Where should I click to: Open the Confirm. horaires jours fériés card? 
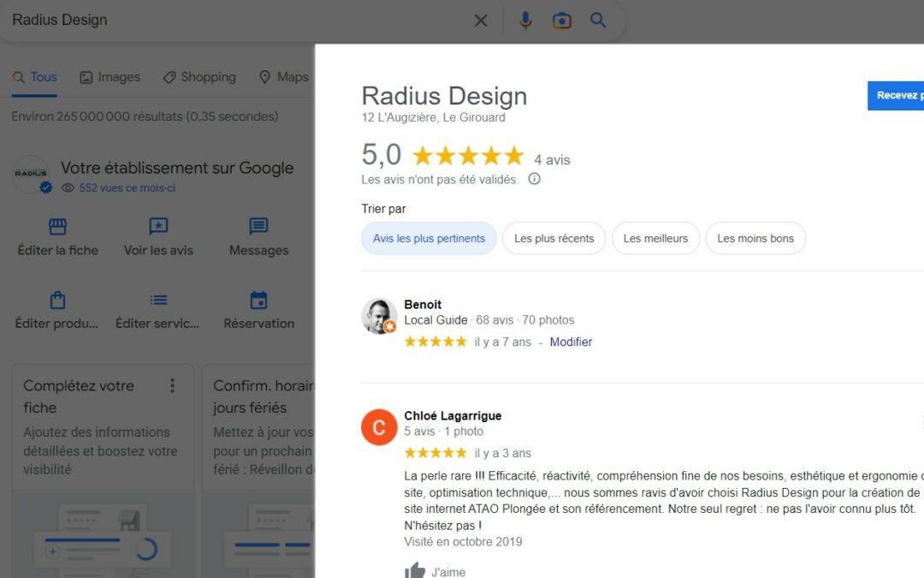258,471
